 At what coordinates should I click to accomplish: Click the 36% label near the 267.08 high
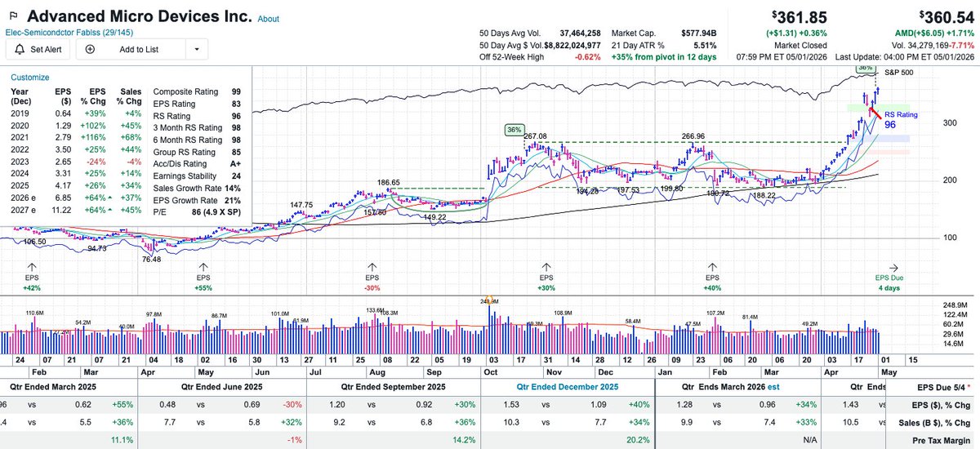(514, 129)
